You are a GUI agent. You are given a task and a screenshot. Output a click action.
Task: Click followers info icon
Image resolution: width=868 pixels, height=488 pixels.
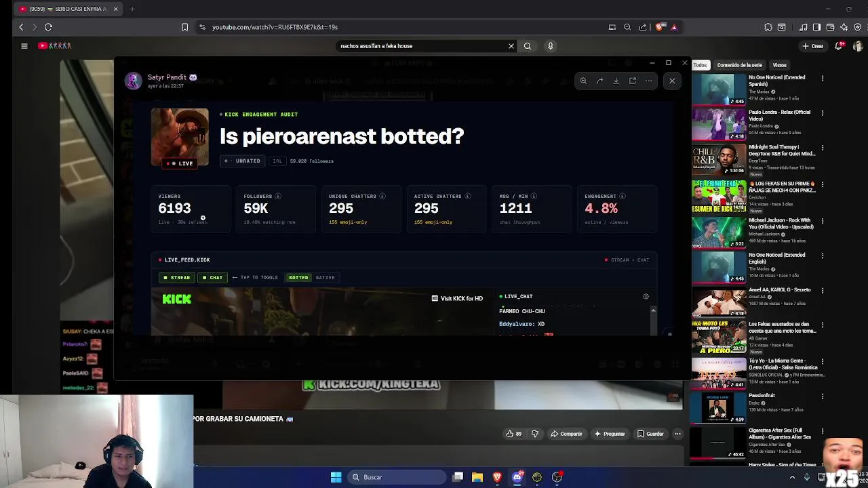pos(278,197)
